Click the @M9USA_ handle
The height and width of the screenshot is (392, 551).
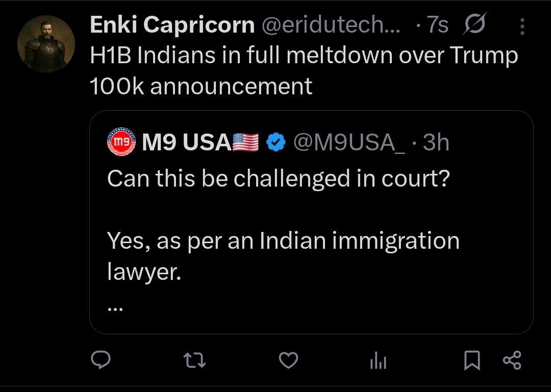click(x=349, y=143)
